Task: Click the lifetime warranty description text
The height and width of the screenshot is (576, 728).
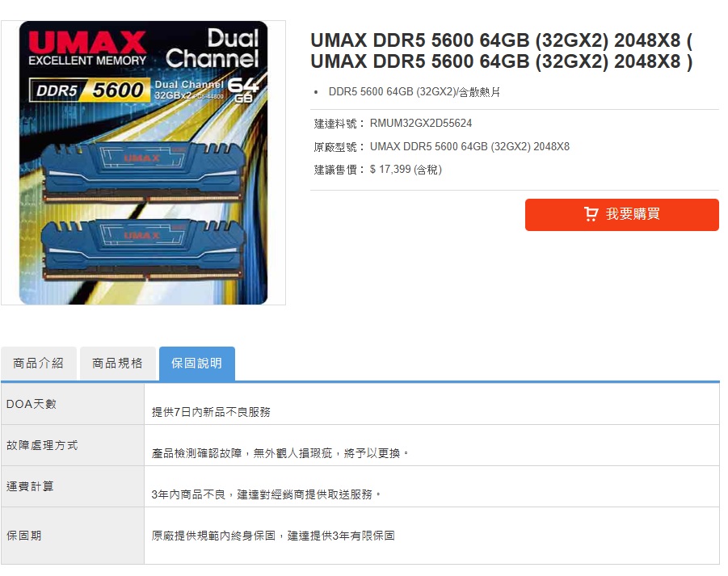Action: pyautogui.click(x=273, y=536)
